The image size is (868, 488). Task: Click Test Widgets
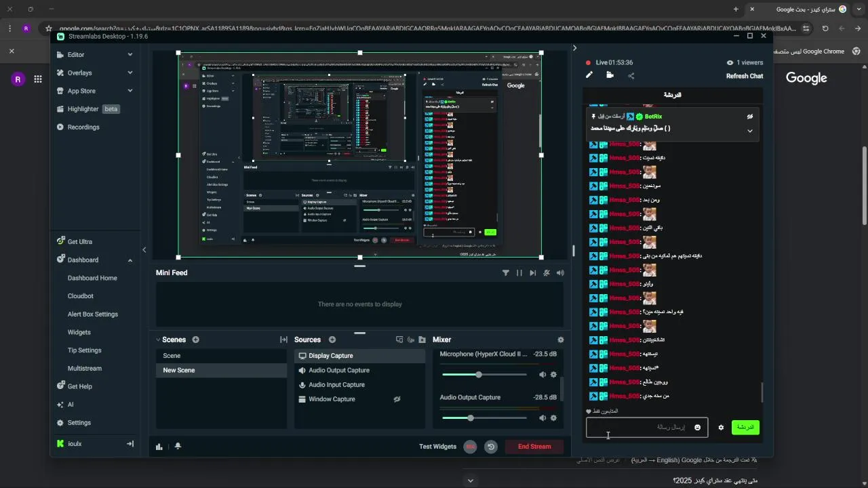[x=437, y=447]
